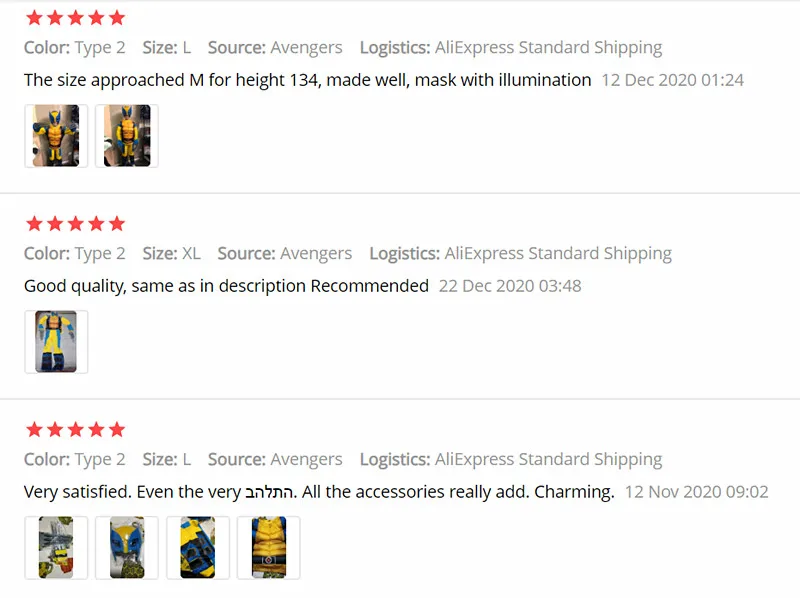
Task: Click 'Size: XL' in the second review
Action: 171,254
